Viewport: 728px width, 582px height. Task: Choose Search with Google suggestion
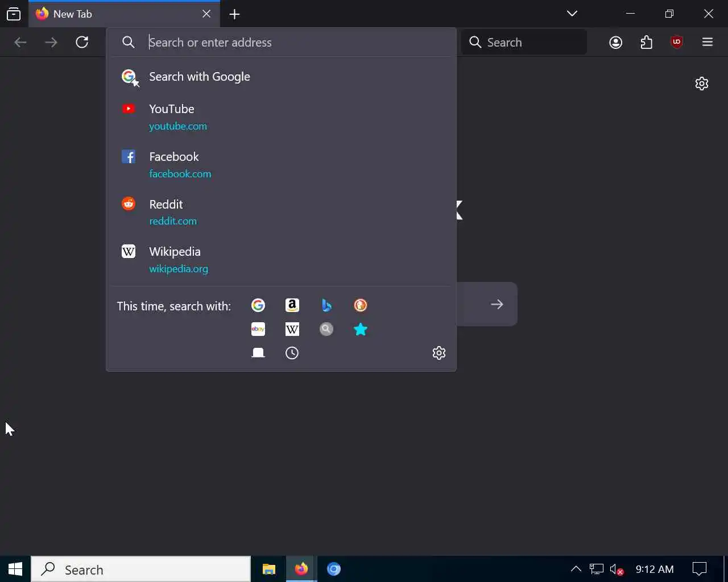coord(281,77)
